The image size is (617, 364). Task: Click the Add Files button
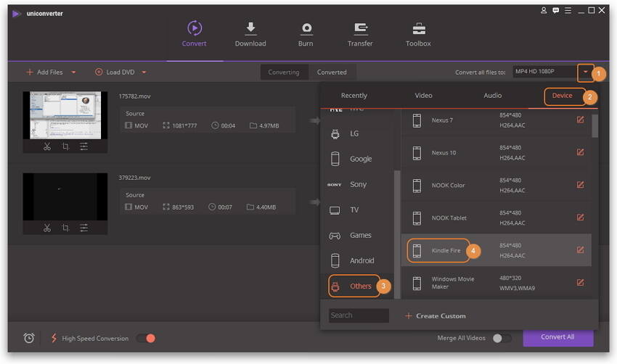point(44,73)
